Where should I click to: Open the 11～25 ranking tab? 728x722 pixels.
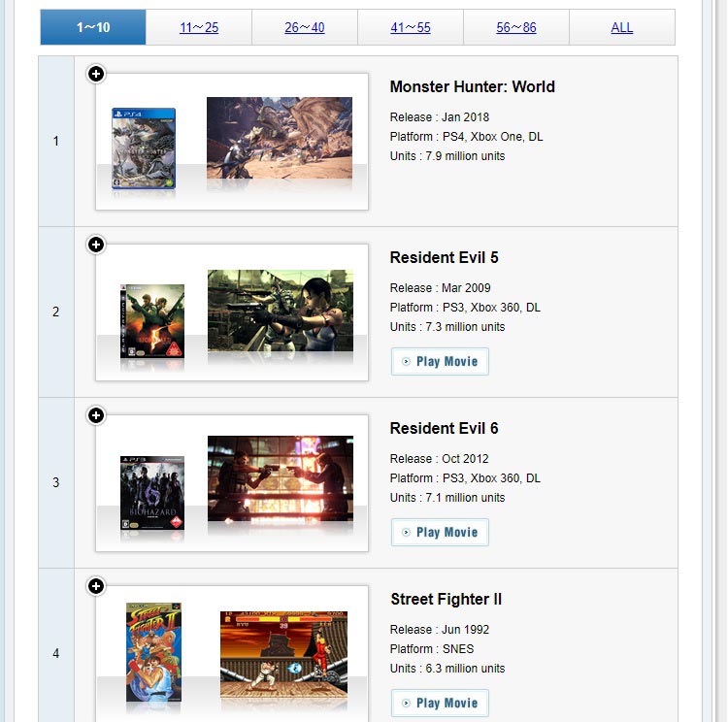199,27
